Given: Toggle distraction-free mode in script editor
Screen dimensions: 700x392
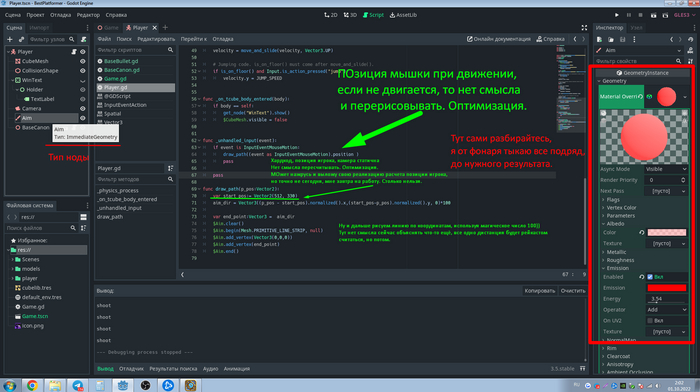Looking at the screenshot, I should (x=584, y=28).
